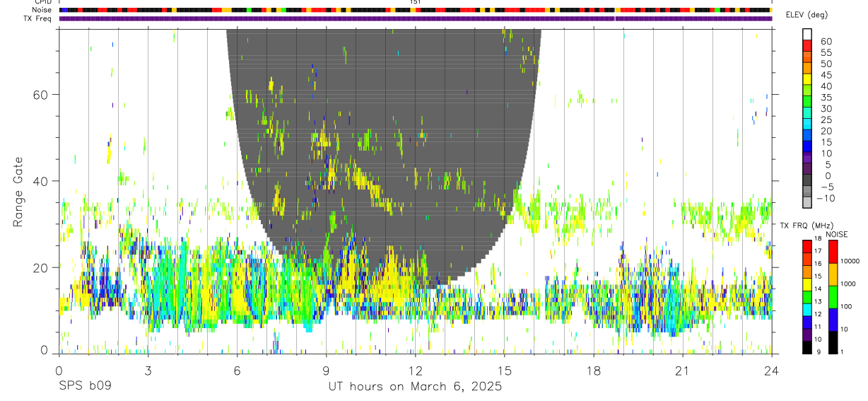Click the '1' label on NOISE legend
The image size is (868, 401).
point(843,351)
